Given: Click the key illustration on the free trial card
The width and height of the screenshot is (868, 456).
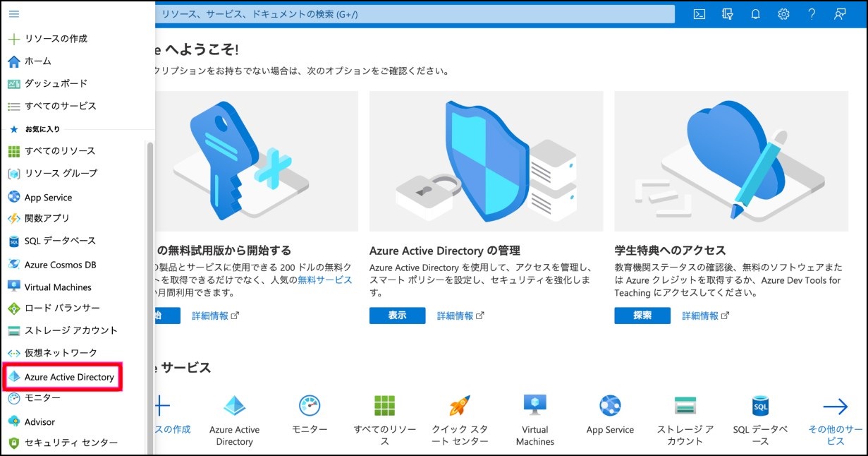Looking at the screenshot, I should click(255, 161).
